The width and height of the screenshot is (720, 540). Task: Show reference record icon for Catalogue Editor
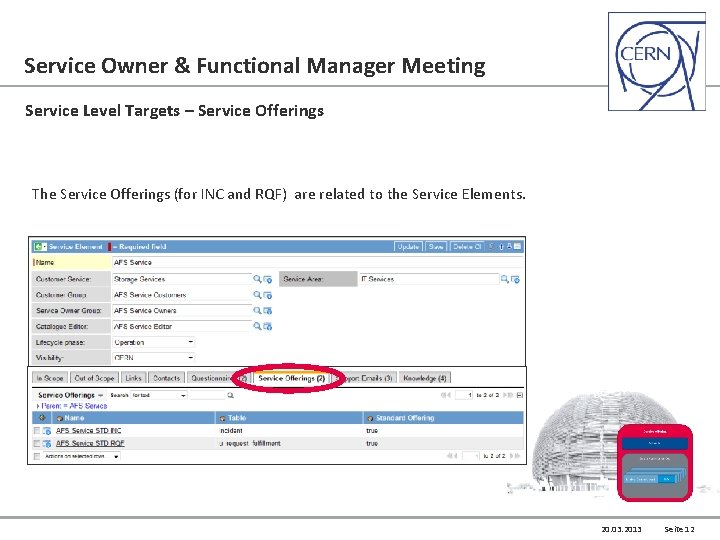pos(268,326)
